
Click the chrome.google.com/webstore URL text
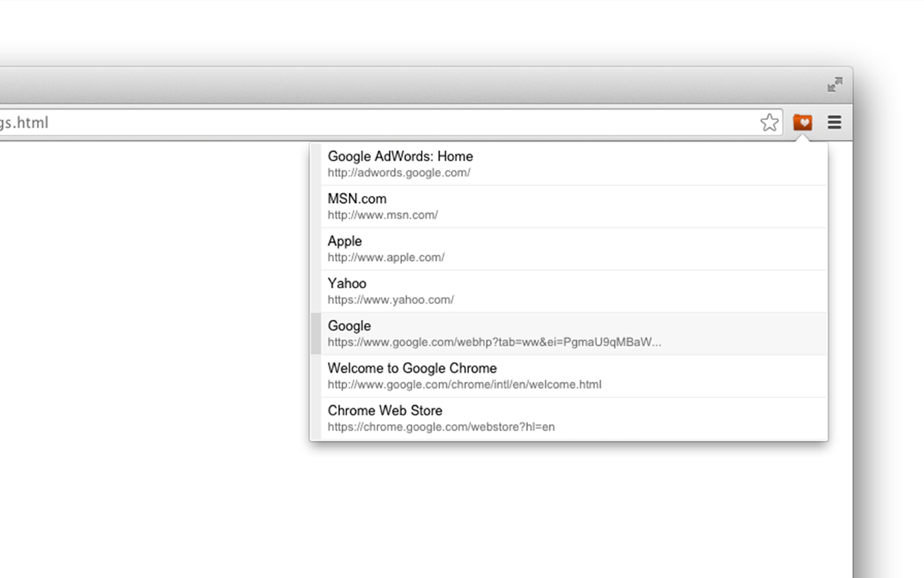(441, 427)
